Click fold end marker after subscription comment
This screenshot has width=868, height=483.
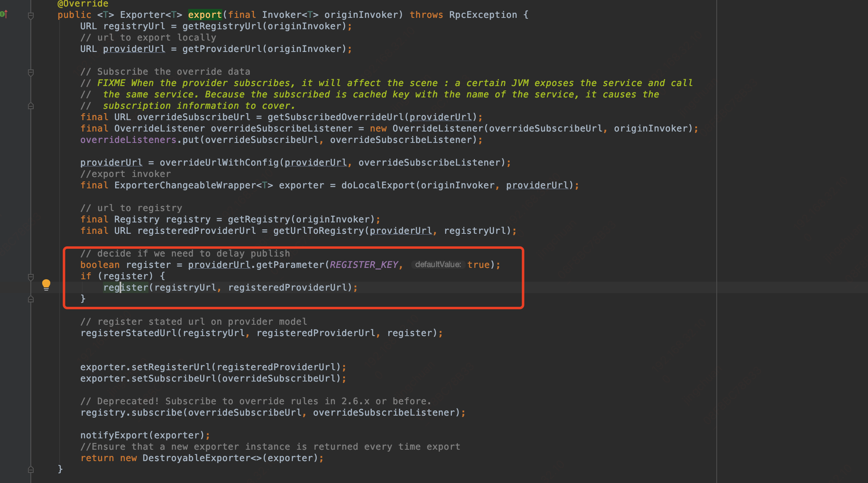click(x=31, y=106)
